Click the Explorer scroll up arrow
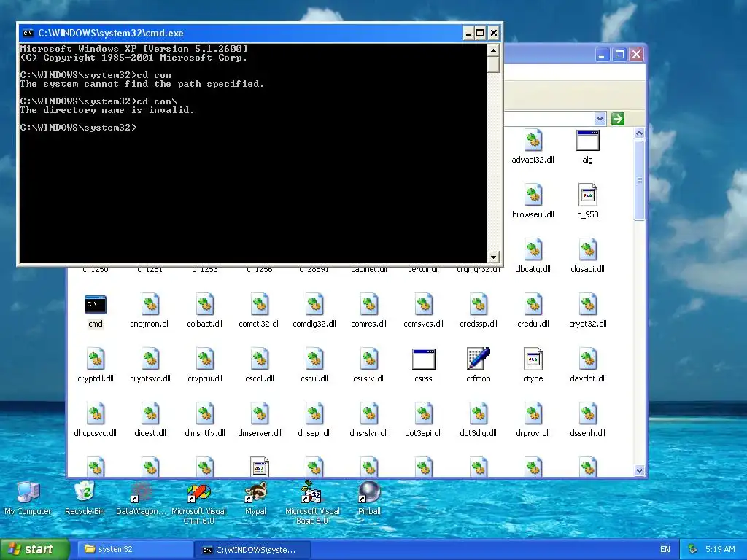The width and height of the screenshot is (747, 560). (639, 133)
